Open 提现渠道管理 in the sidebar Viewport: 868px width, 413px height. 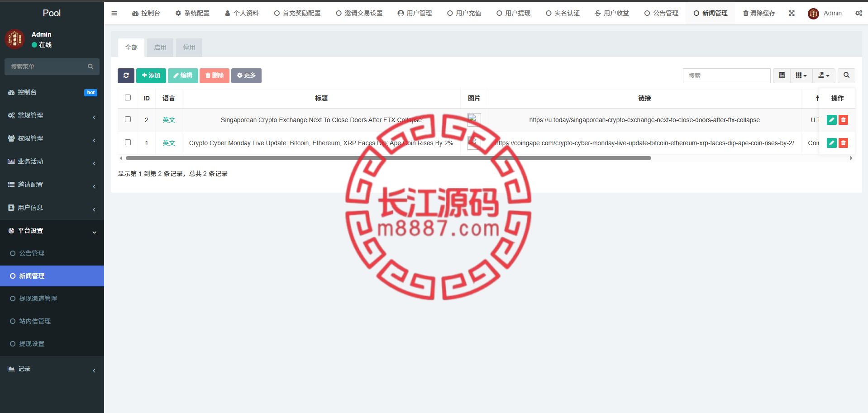[52, 299]
